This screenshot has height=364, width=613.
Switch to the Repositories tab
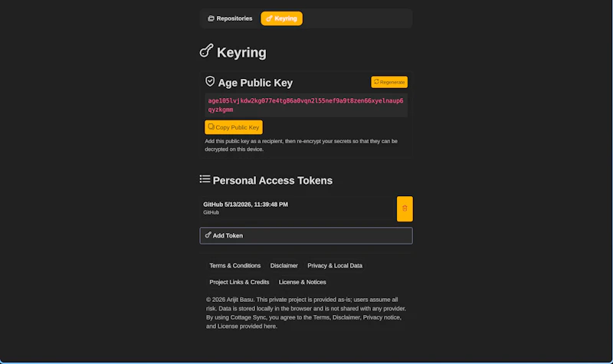tap(230, 18)
